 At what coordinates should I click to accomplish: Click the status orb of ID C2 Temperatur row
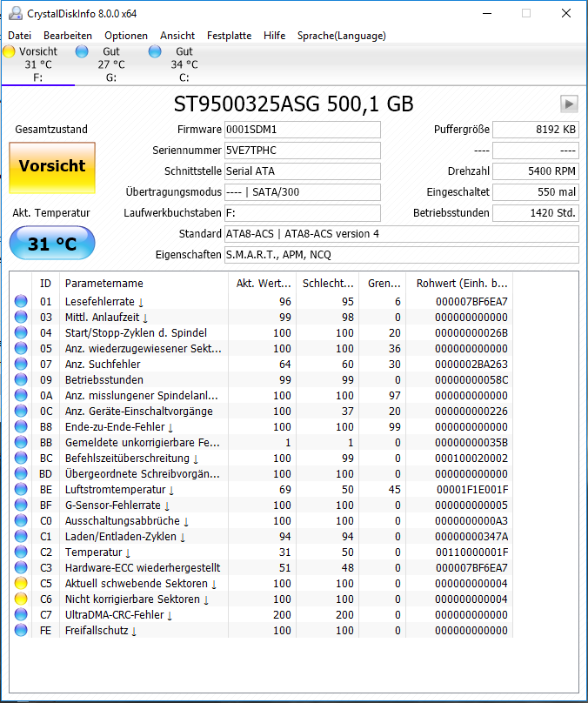[x=21, y=552]
